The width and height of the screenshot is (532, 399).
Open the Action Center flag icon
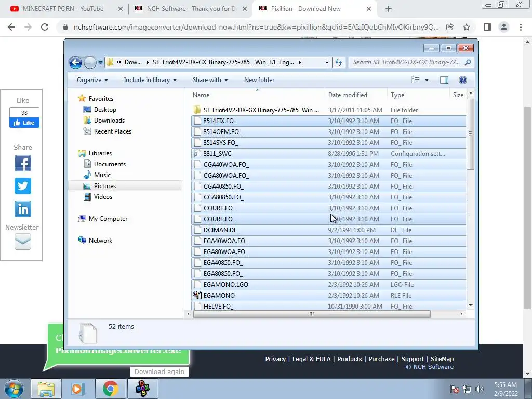454,389
